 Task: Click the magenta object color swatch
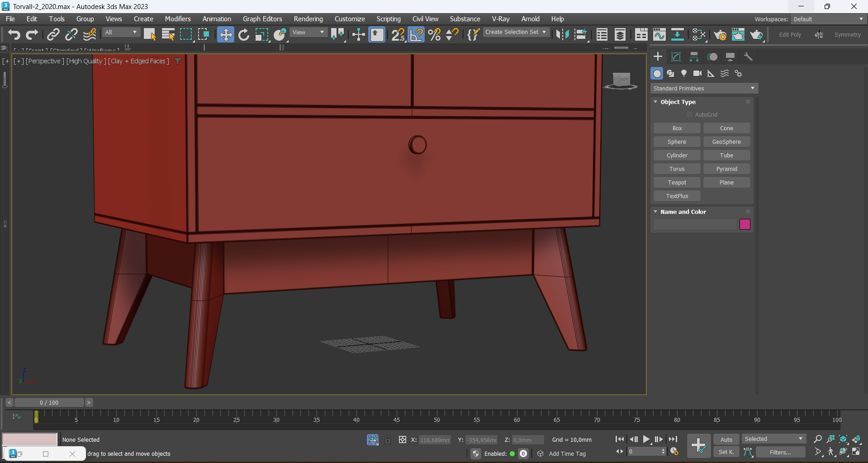745,224
